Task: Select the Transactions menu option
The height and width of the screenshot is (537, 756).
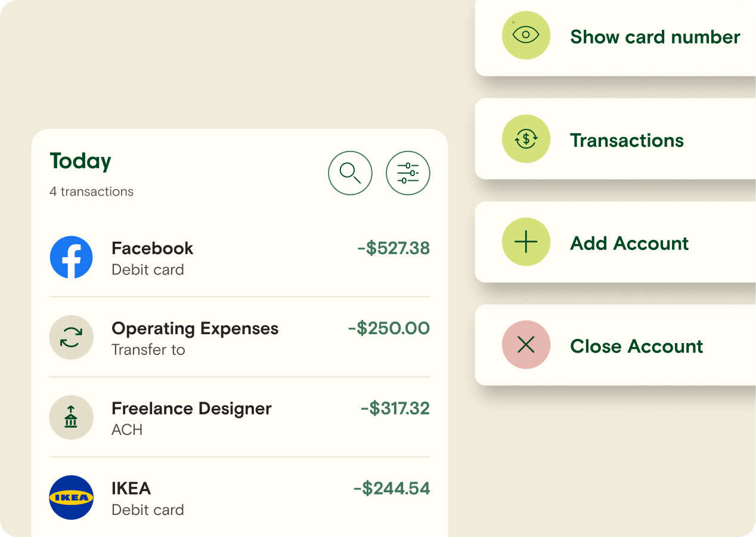Action: click(615, 139)
